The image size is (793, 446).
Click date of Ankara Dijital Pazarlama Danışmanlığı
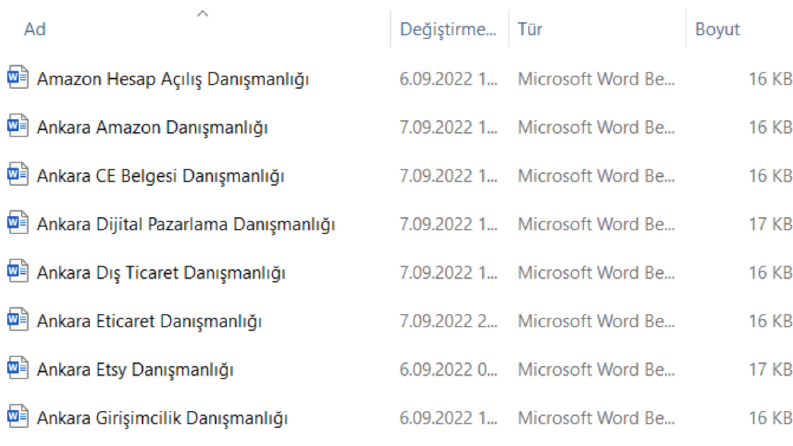pos(449,225)
